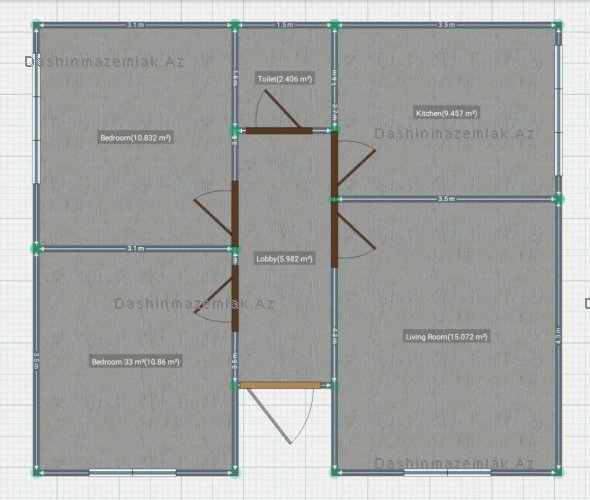Click the top-right green wall corner node
Image resolution: width=590 pixels, height=500 pixels.
pos(558,25)
